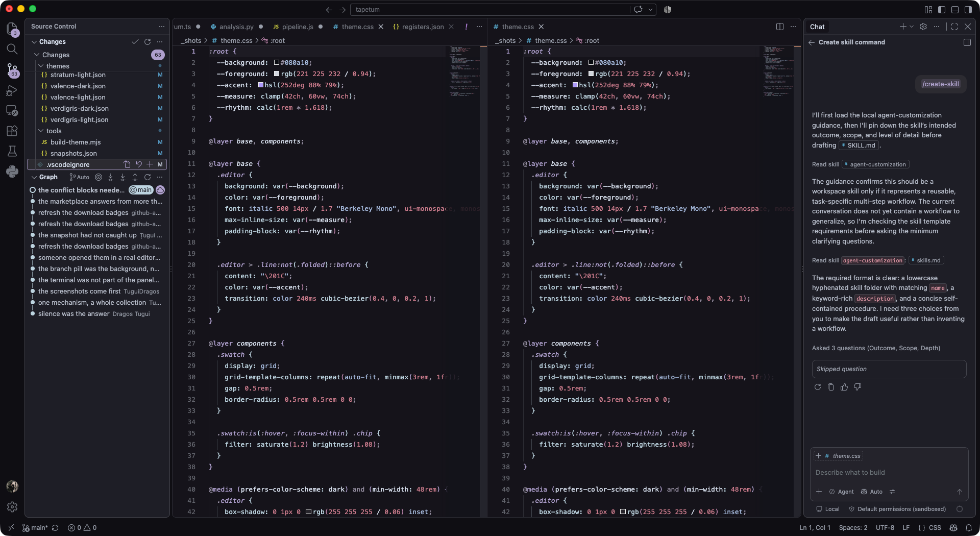Image resolution: width=980 pixels, height=536 pixels.
Task: Configure chat tools sliders icon
Action: click(892, 492)
